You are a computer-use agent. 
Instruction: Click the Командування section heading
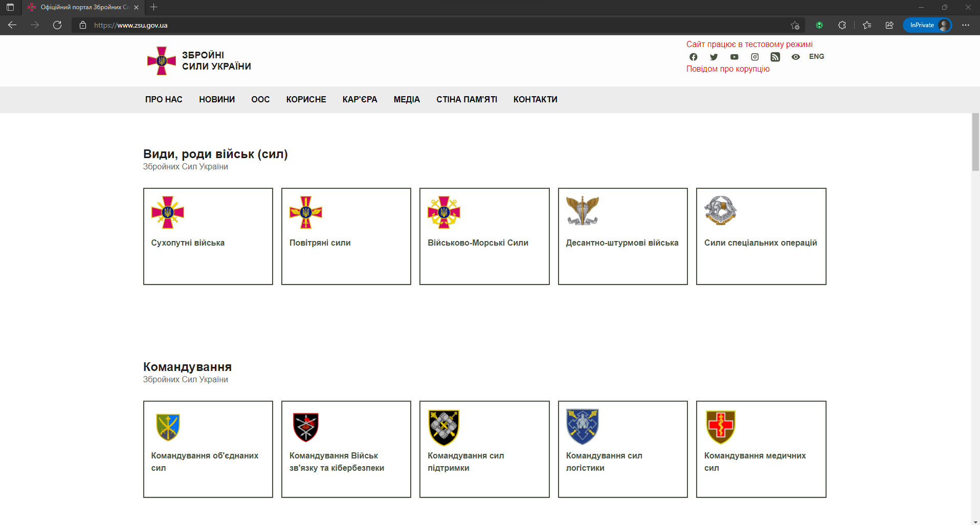(x=187, y=367)
